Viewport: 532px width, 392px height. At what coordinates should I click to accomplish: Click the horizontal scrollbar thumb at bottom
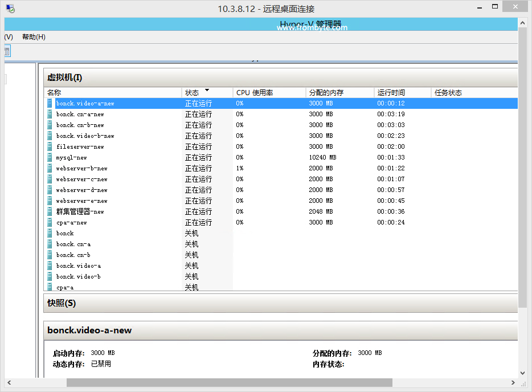pos(229,383)
